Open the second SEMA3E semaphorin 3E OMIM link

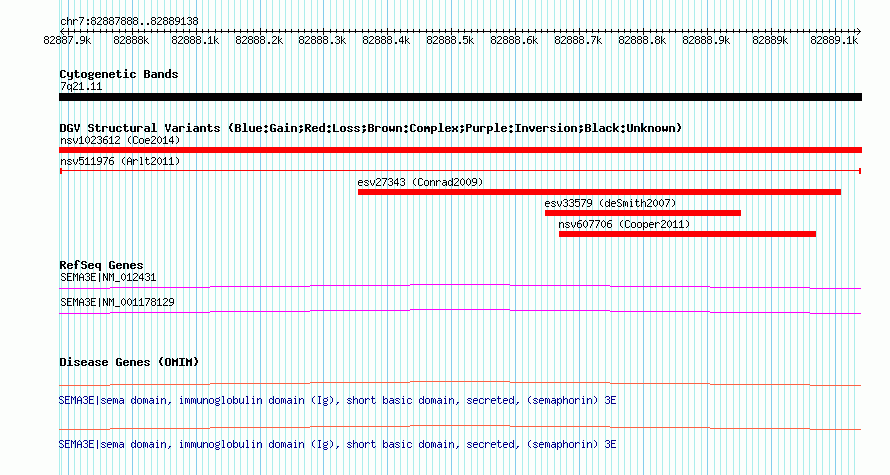point(338,444)
